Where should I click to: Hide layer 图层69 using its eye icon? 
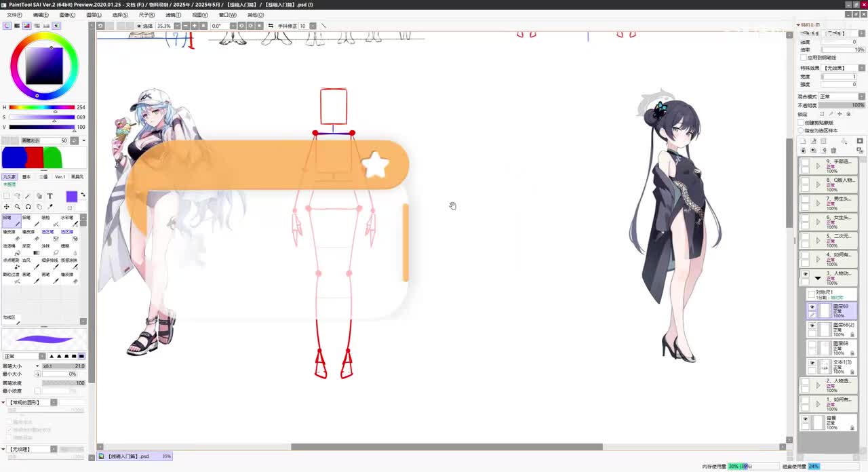click(812, 307)
